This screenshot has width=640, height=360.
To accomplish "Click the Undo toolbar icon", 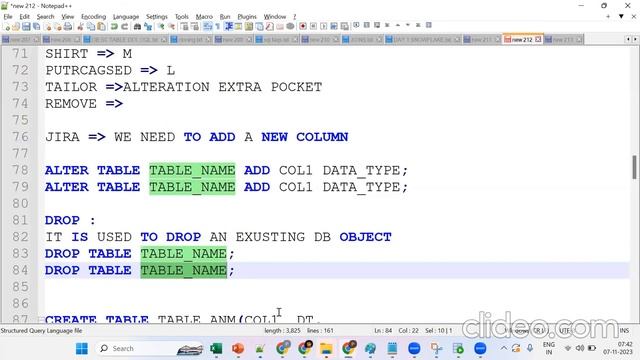I will click(114, 27).
